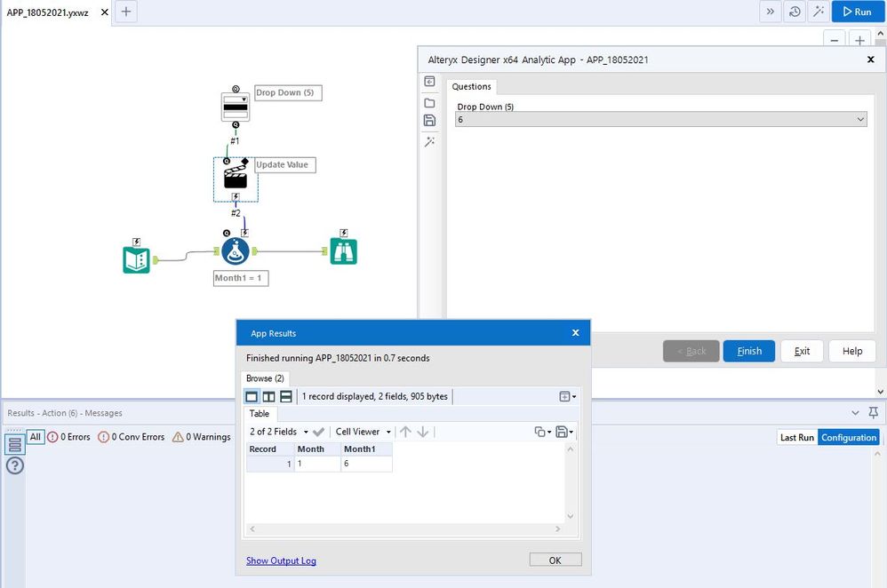Click the up arrow in App Results table toolbar
Viewport: 887px width, 588px height.
click(405, 432)
